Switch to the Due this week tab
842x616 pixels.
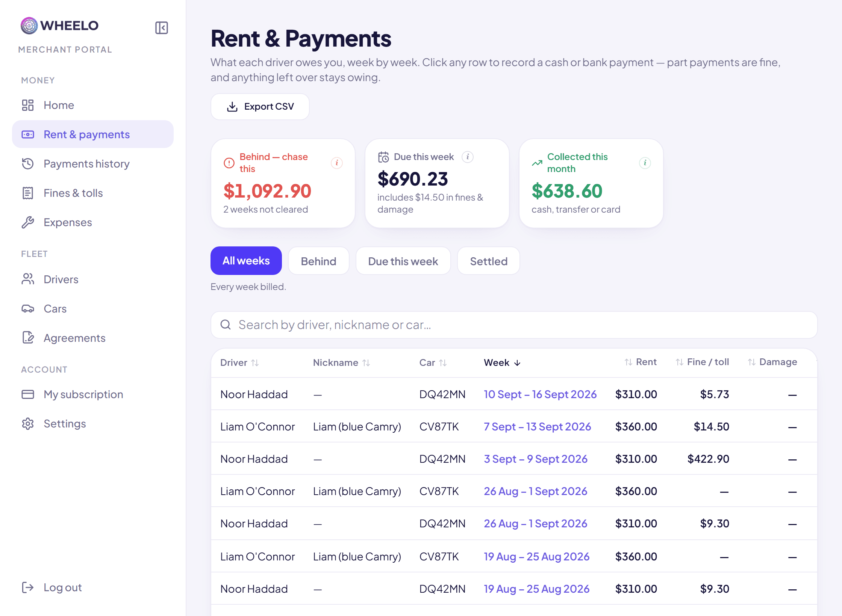(x=403, y=261)
